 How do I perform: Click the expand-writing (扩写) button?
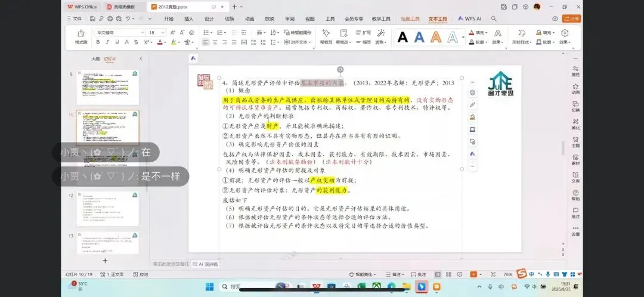click(363, 32)
